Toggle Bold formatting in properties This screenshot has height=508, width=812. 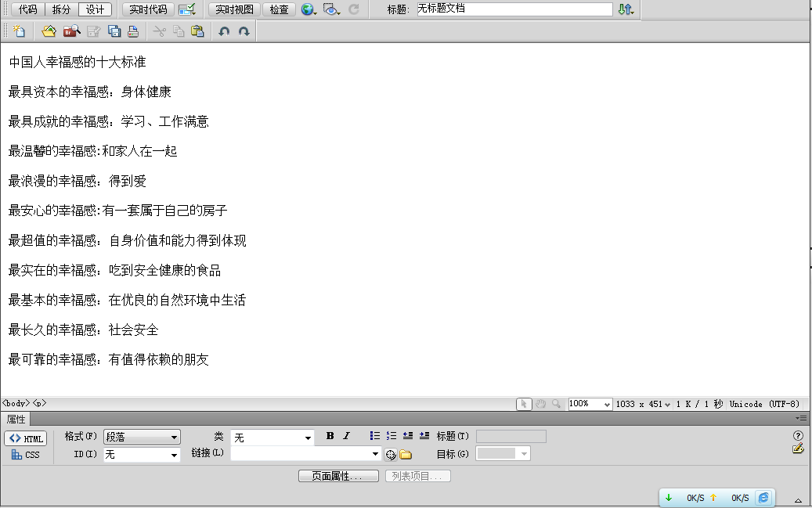pos(330,436)
